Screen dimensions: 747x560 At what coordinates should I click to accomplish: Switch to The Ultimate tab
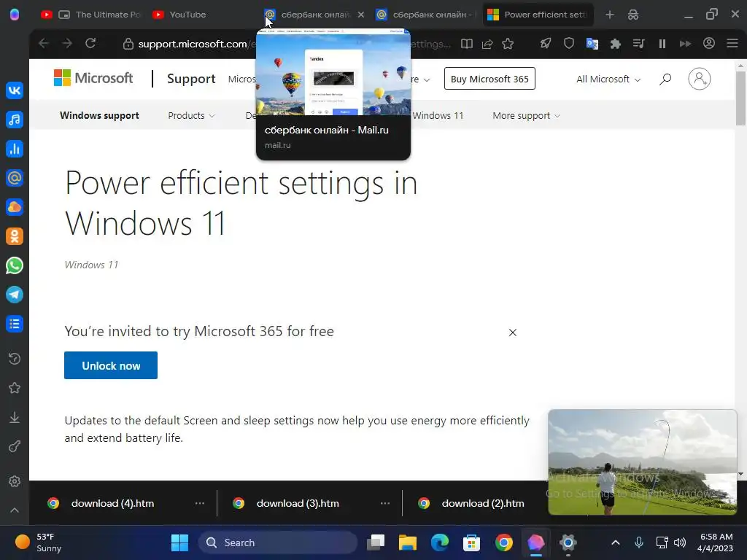(93, 15)
